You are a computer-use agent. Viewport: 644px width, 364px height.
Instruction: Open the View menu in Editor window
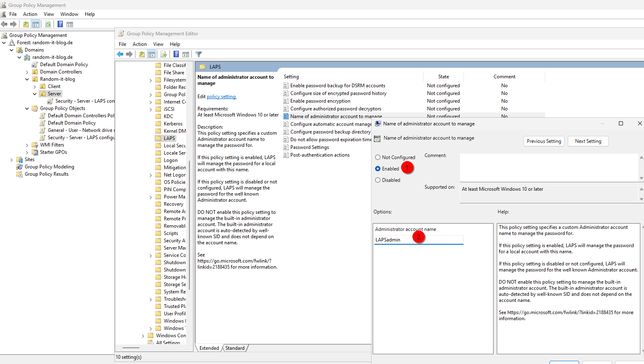(158, 44)
